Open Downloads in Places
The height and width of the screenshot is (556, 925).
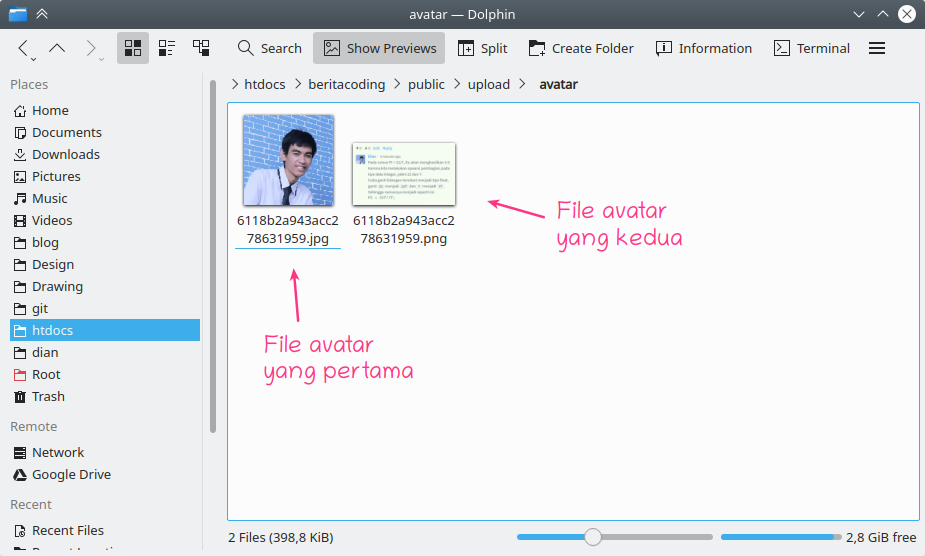point(105,154)
